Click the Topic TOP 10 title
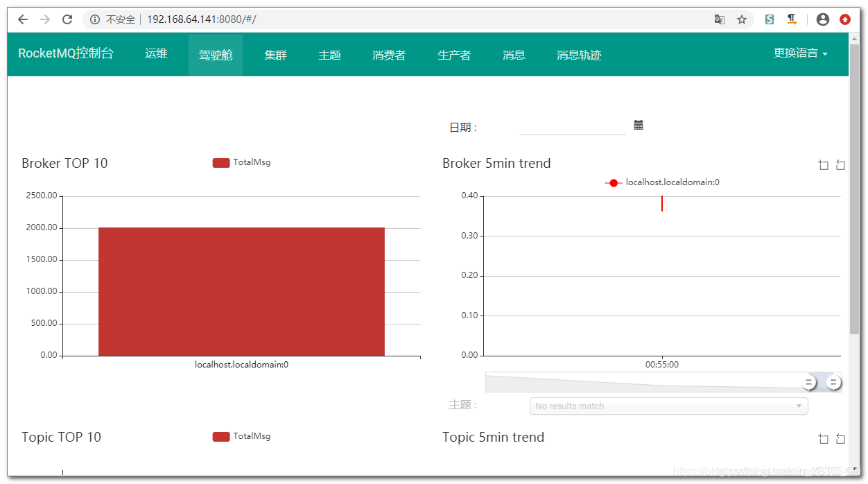The image size is (868, 484). pos(61,438)
